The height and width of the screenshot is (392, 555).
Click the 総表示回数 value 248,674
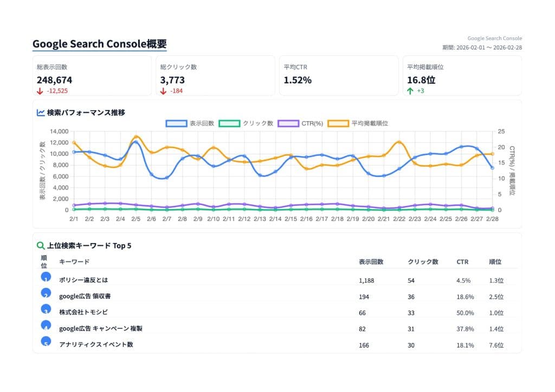click(x=54, y=80)
